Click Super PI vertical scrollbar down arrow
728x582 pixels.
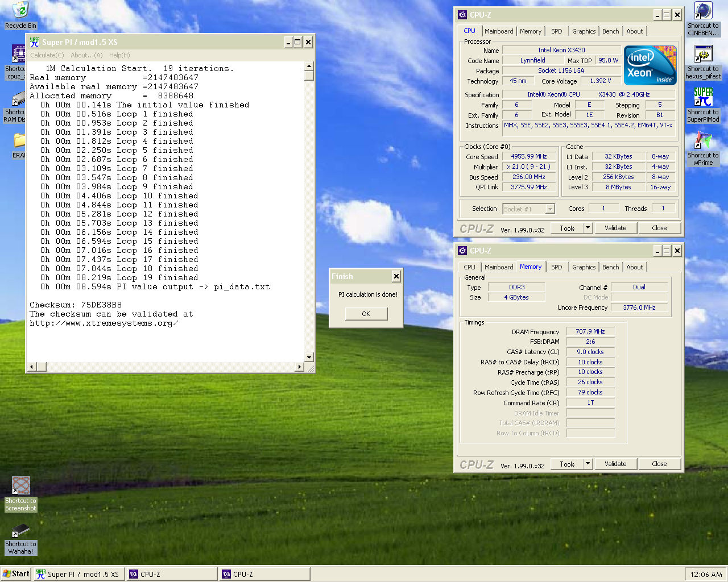tap(309, 357)
